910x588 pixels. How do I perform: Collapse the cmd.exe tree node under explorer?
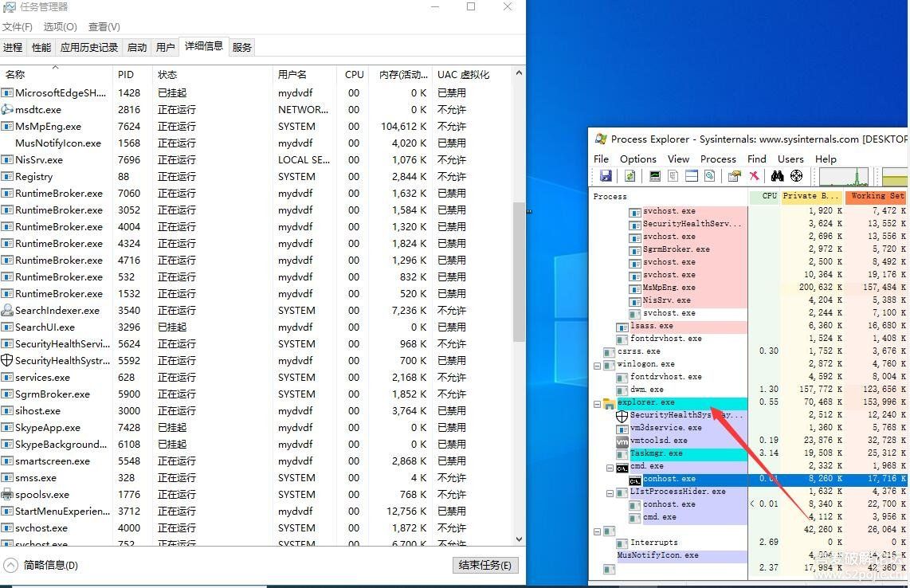pos(610,468)
